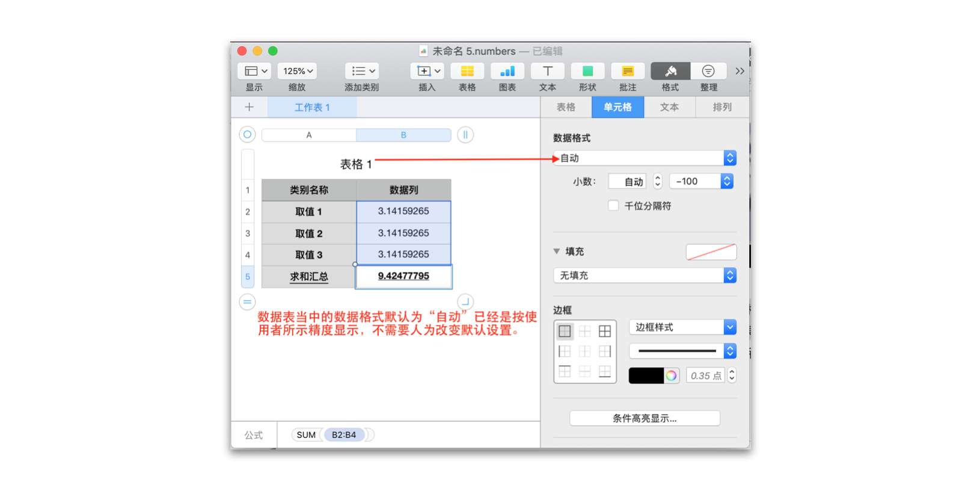Click the Chart (图表) toolbar icon

(x=507, y=72)
